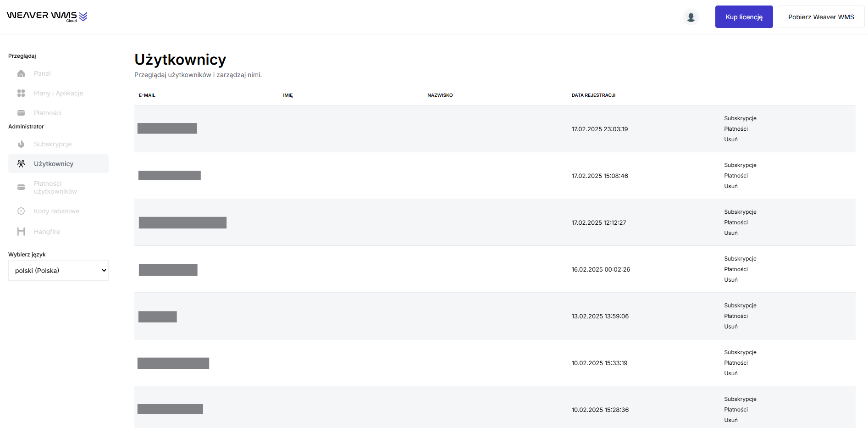The height and width of the screenshot is (428, 868).
Task: Open the user profile avatar icon
Action: tap(691, 17)
